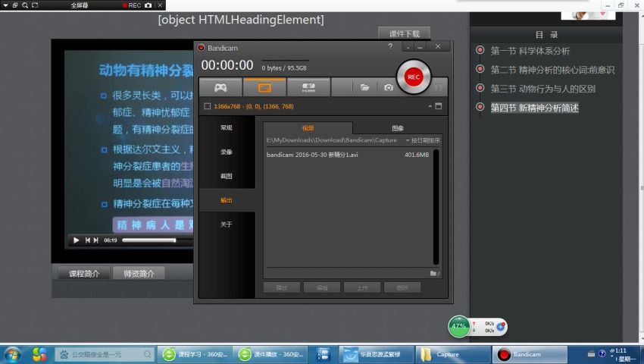Viewport: 644px width, 364px height.
Task: Click the 全屏幕 label on top bar
Action: [80, 5]
